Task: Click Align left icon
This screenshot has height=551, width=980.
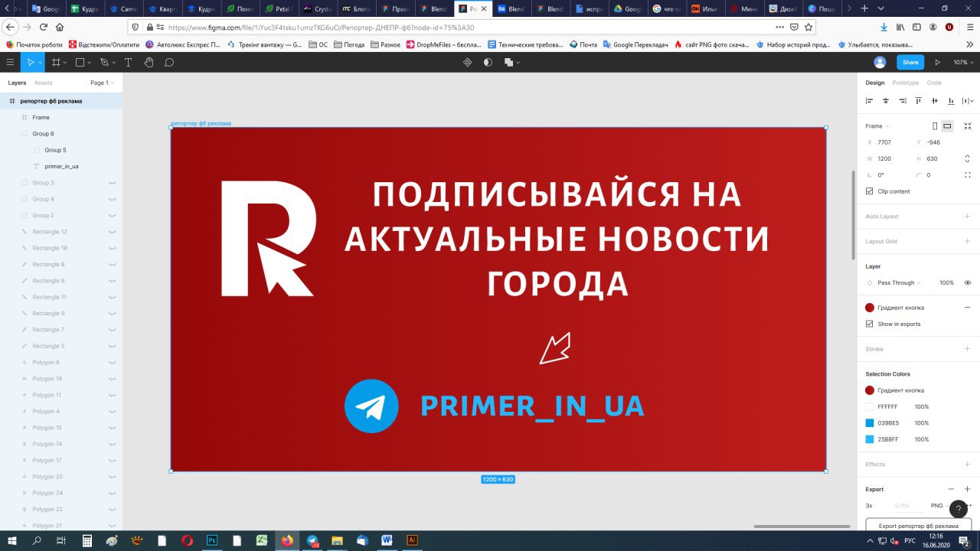Action: click(869, 100)
